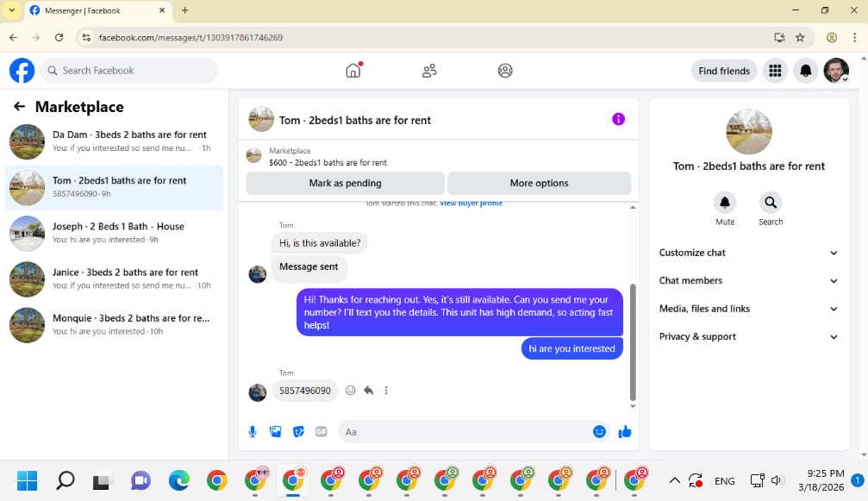Select Tom 2beds1 baths conversation
The height and width of the screenshot is (501, 868).
tap(114, 188)
